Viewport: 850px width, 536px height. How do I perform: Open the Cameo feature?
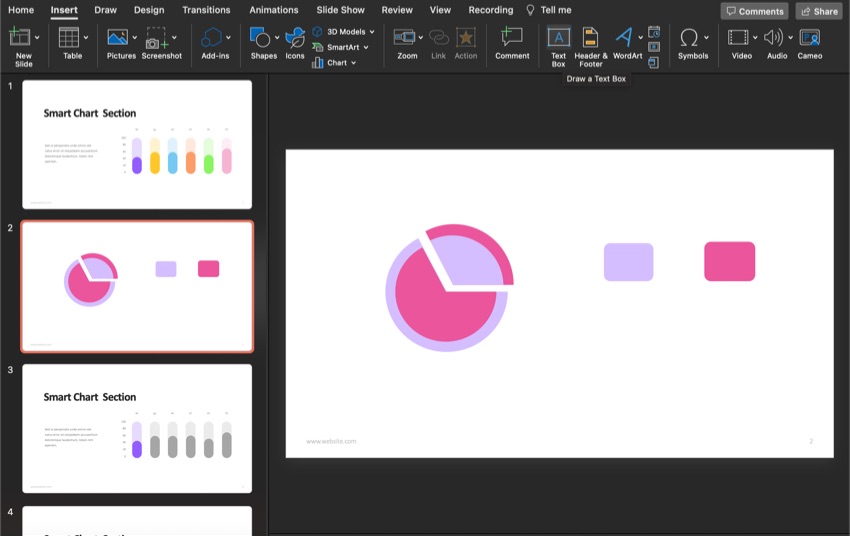(x=810, y=38)
